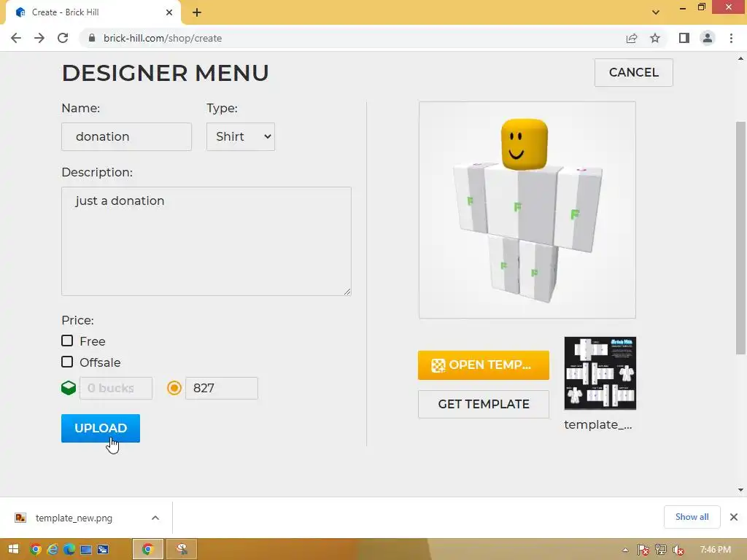
Task: Open the taskbar clock showing 7:46 PM
Action: coord(716,550)
